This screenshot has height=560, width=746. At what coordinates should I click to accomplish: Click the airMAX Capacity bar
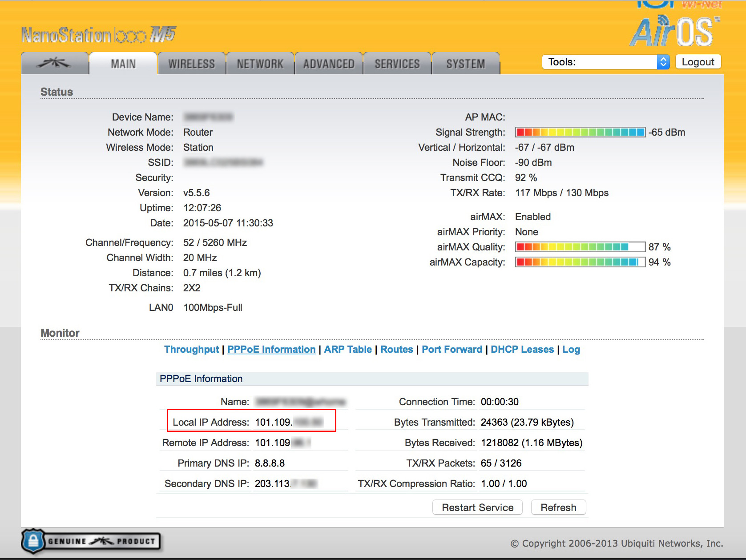click(x=580, y=262)
